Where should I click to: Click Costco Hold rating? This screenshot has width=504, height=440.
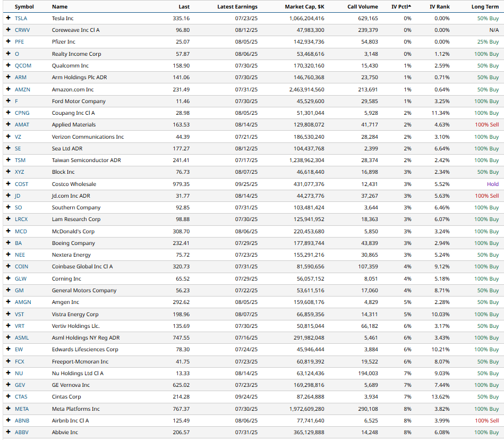pos(493,184)
